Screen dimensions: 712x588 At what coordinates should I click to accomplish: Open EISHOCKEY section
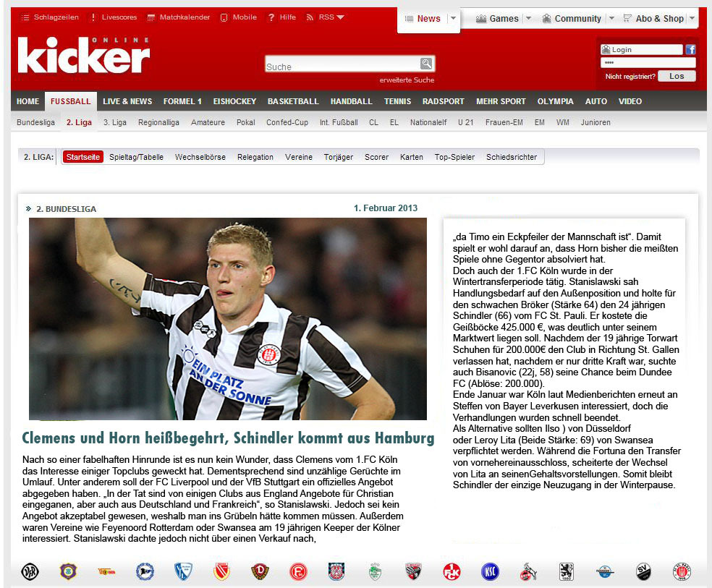click(234, 101)
